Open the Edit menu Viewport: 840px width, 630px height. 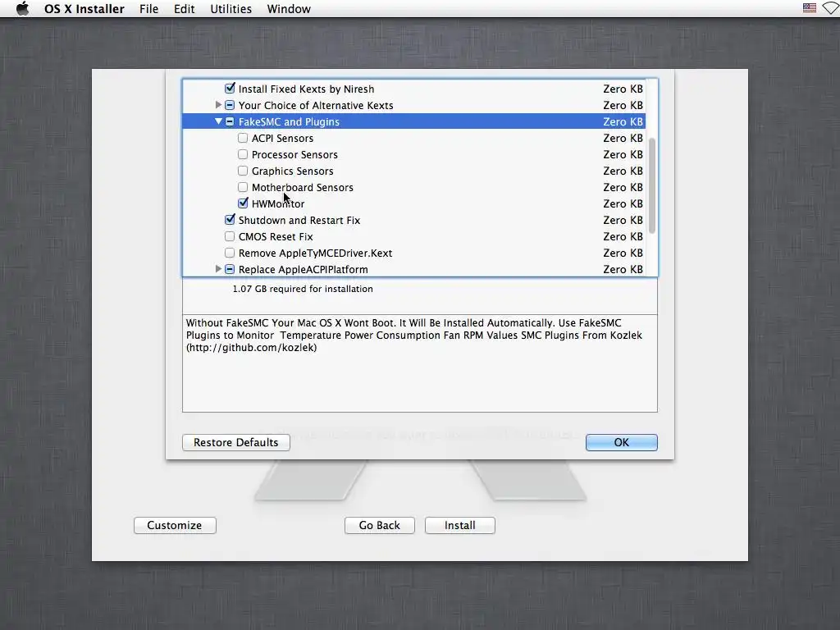coord(185,9)
